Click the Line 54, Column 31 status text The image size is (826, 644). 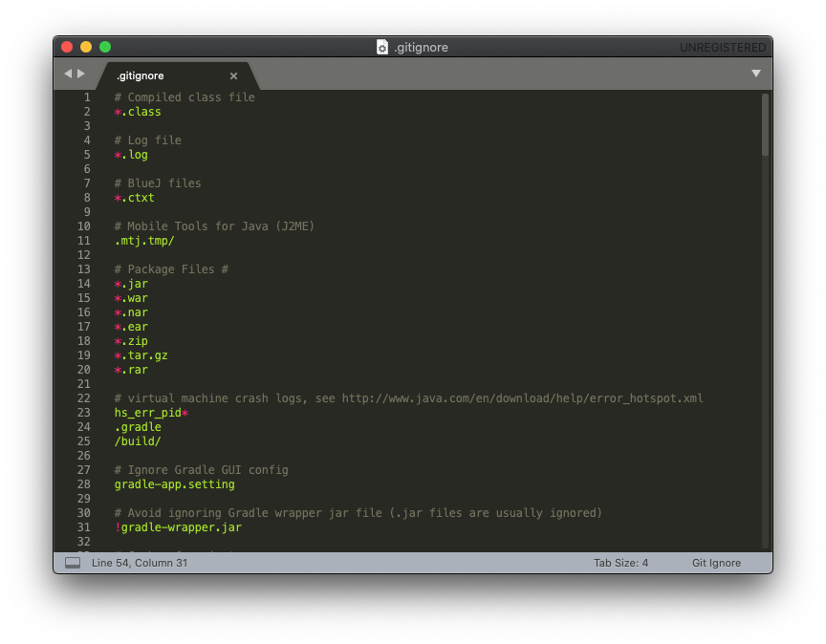tap(140, 563)
